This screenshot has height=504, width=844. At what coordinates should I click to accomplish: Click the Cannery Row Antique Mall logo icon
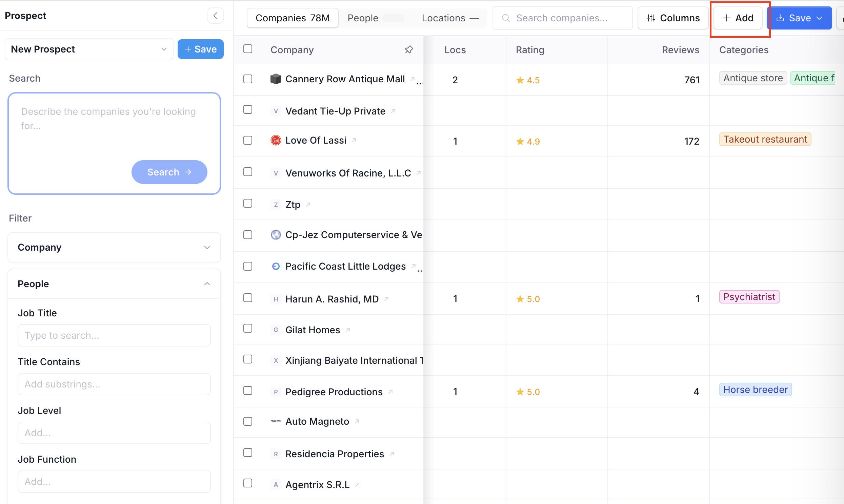click(x=276, y=79)
